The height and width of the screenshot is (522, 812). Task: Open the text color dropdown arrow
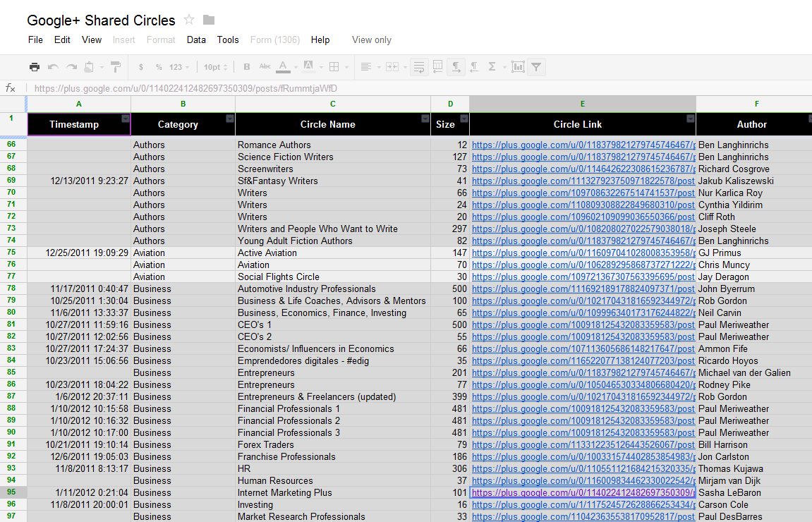pos(296,67)
